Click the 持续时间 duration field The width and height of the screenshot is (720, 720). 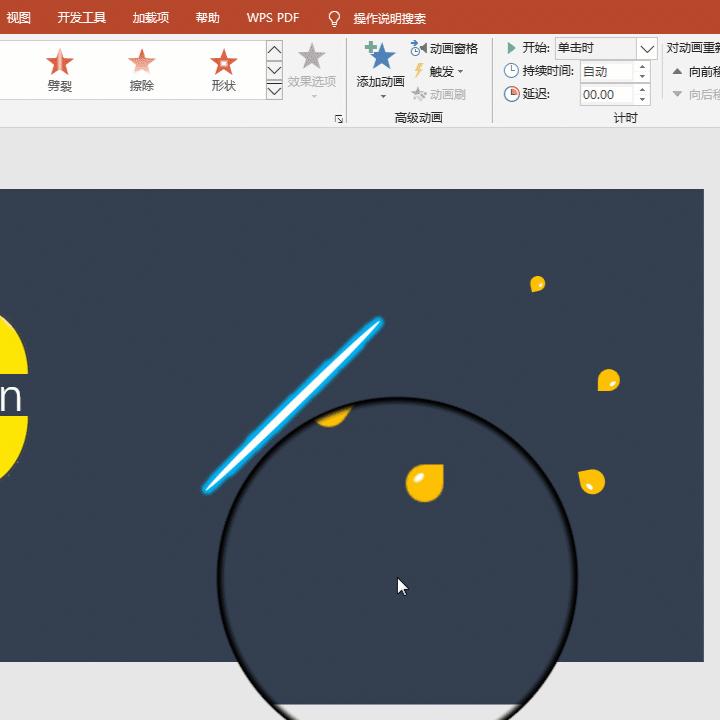pyautogui.click(x=607, y=72)
